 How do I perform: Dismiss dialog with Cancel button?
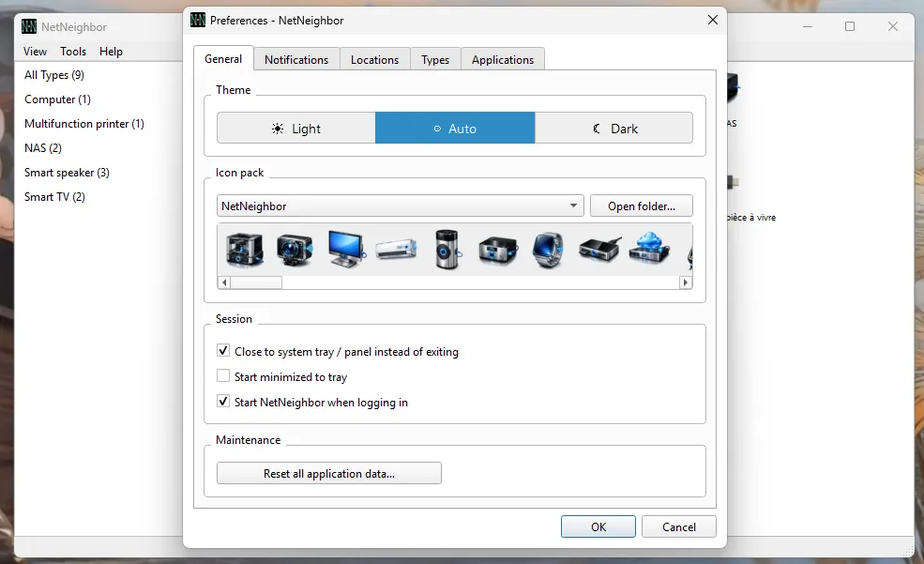[x=679, y=526]
